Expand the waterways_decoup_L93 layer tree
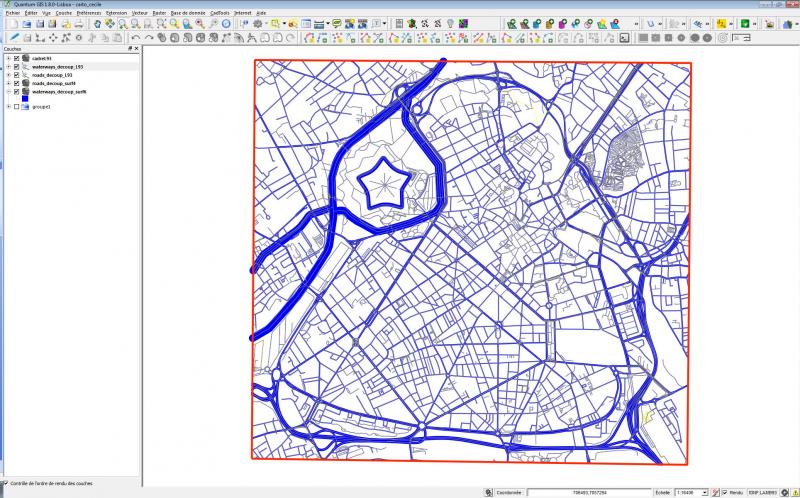The height and width of the screenshot is (498, 800). 8,67
